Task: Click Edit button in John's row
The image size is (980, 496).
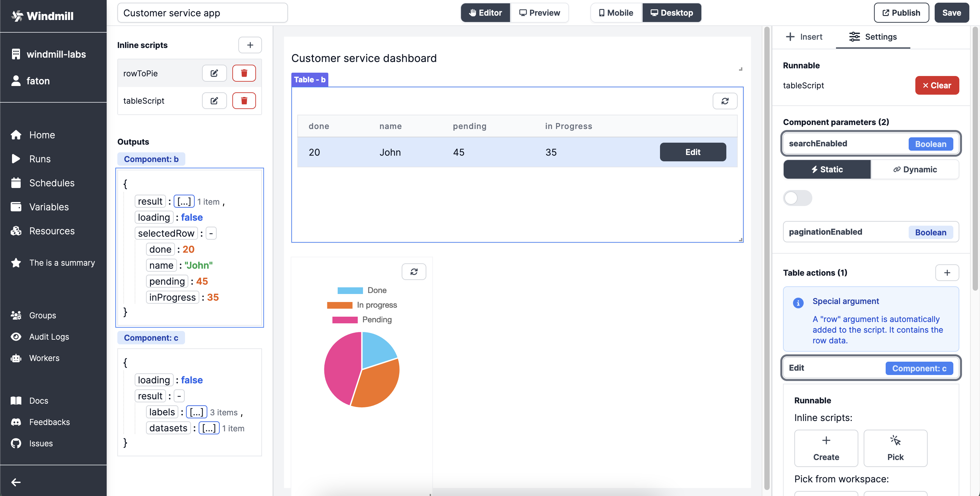Action: point(692,152)
